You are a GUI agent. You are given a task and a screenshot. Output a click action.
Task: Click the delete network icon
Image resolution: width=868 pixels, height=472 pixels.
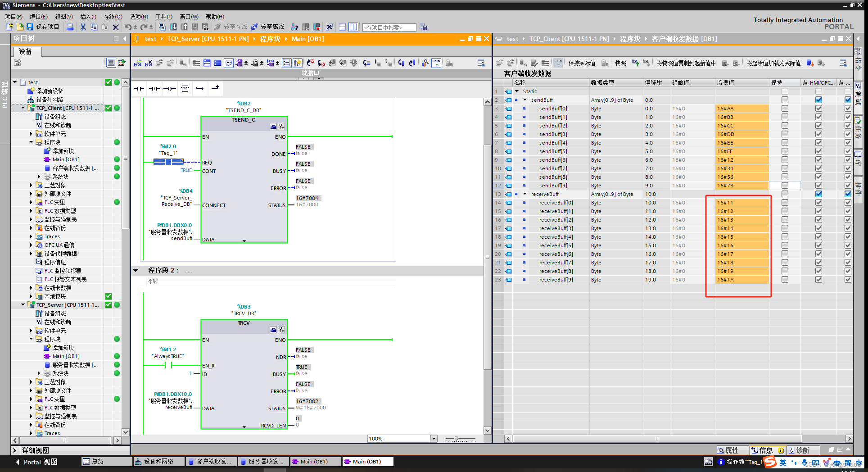(x=149, y=63)
